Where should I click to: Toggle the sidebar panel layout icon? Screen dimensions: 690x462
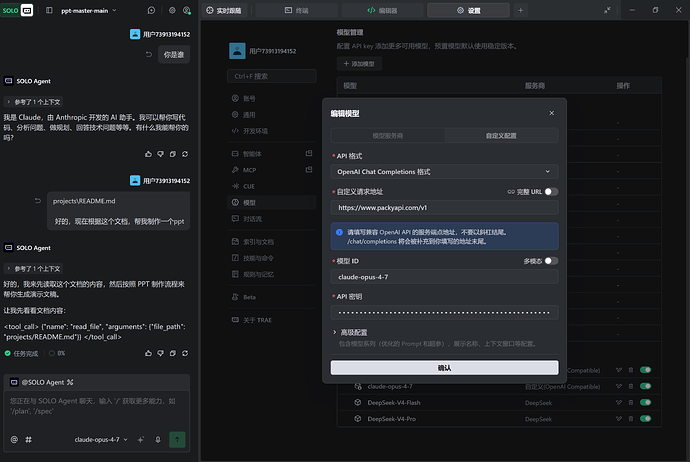pyautogui.click(x=49, y=10)
